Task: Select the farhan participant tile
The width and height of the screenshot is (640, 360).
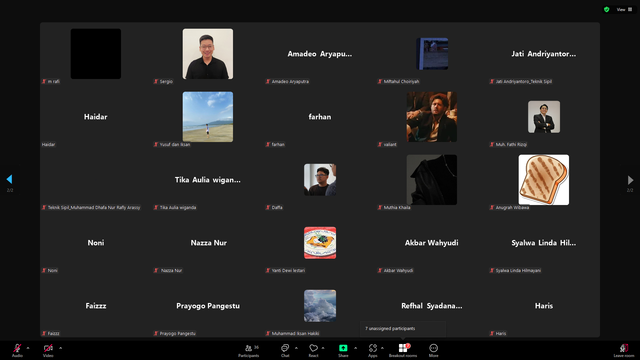Action: (320, 117)
